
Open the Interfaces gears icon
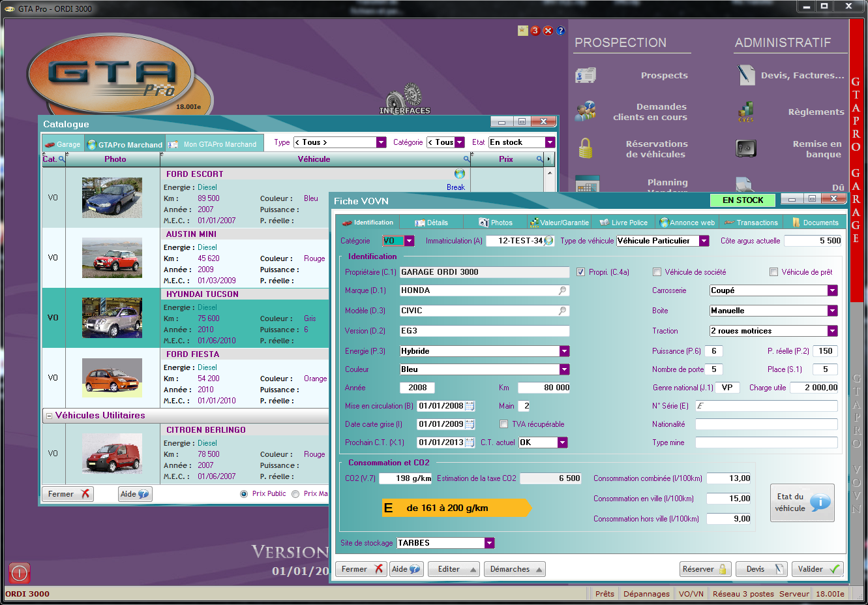(405, 98)
